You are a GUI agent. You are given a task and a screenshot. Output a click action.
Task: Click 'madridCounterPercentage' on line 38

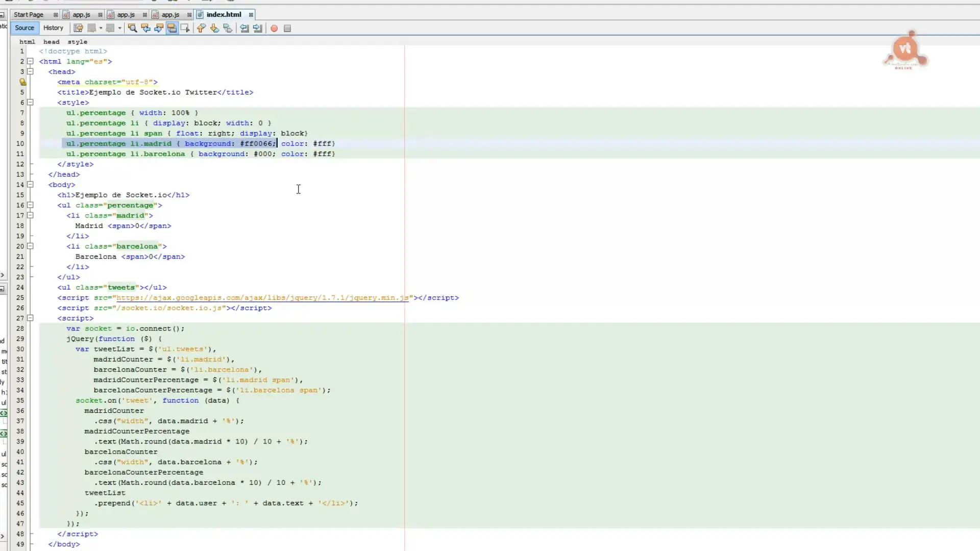(x=137, y=431)
